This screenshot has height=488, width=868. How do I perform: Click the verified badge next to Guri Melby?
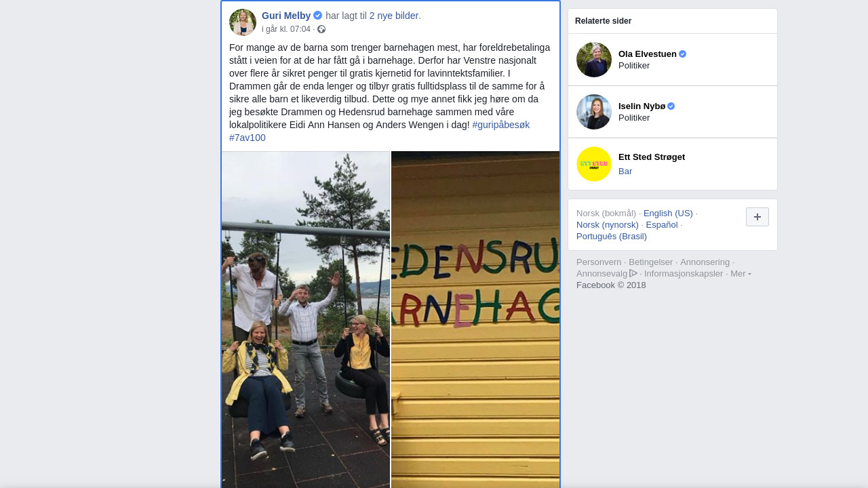[x=317, y=16]
